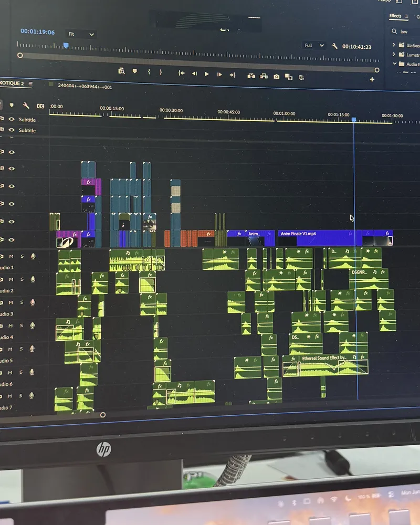Image resolution: width=420 pixels, height=525 pixels.
Task: Solo the Audio 5 track
Action: (x=21, y=349)
